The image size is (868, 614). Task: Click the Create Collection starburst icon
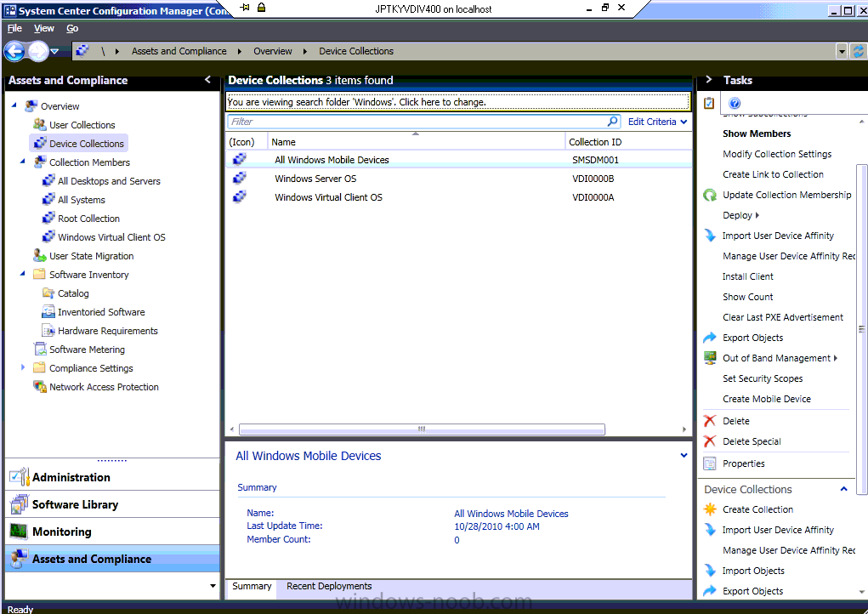point(710,509)
